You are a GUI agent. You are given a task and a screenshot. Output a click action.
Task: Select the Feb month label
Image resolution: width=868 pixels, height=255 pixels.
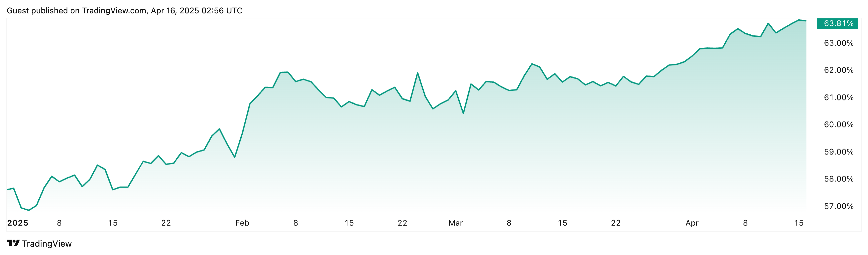[x=242, y=223]
